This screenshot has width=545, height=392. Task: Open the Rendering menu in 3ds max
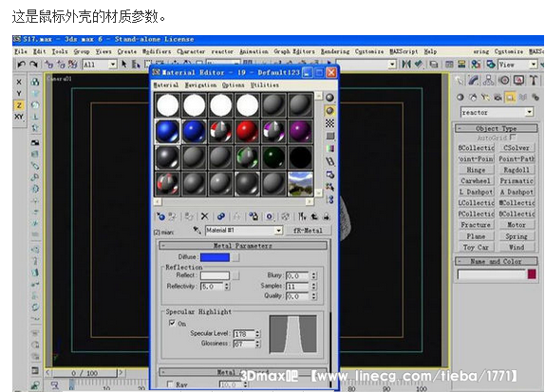pos(335,51)
